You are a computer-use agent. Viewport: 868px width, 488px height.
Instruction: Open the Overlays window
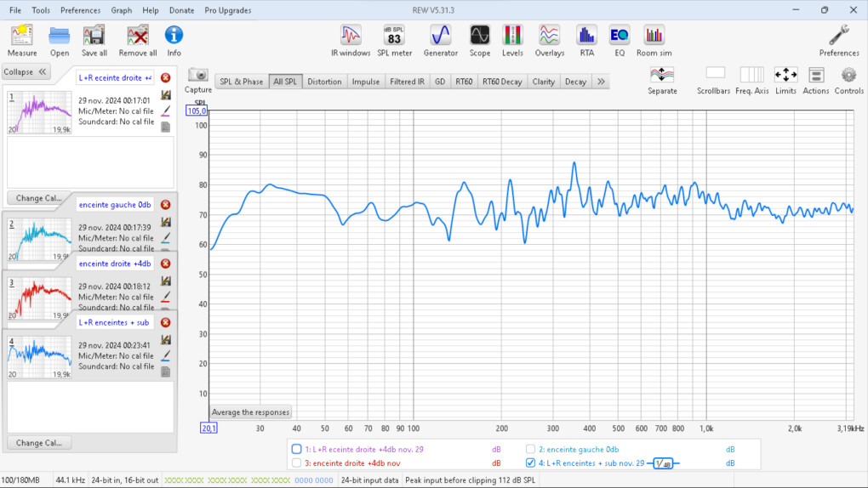(549, 41)
